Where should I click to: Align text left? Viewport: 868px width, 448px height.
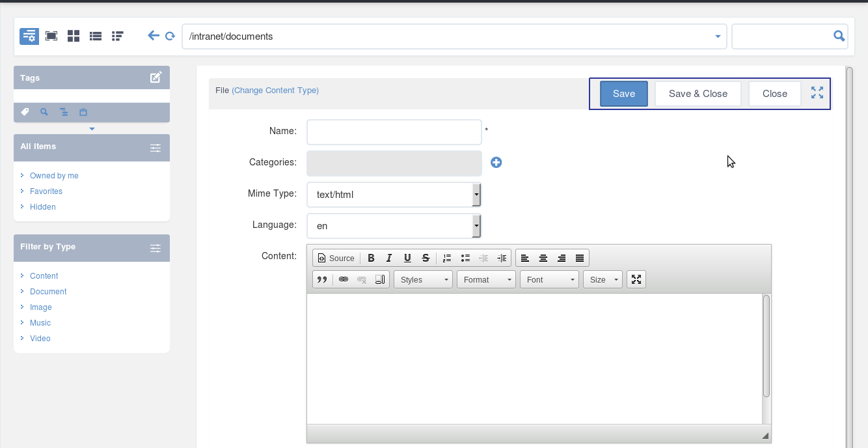tap(525, 258)
